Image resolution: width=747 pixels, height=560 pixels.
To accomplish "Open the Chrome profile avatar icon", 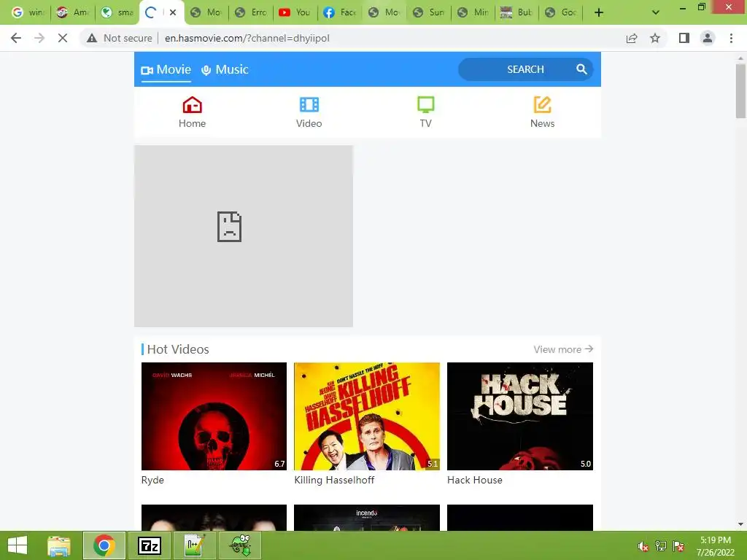I will pyautogui.click(x=708, y=38).
